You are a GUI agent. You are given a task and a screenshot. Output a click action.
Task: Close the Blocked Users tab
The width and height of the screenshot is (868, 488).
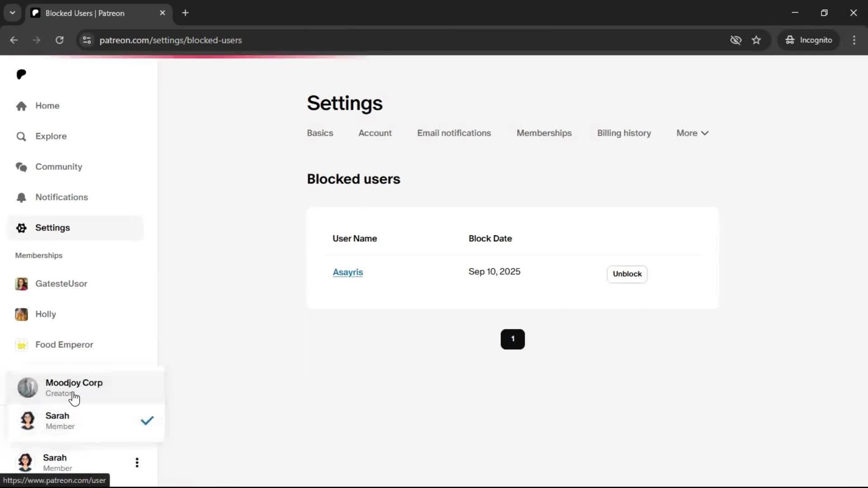(162, 13)
